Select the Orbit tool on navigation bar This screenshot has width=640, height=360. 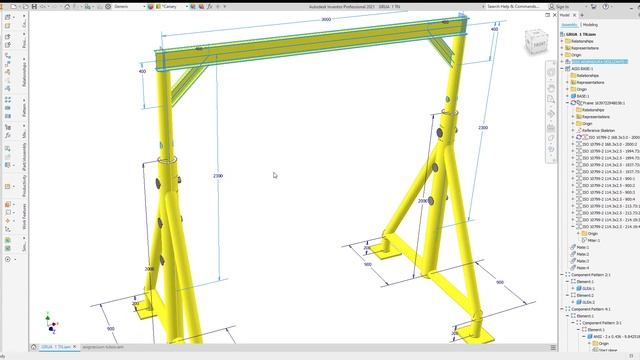tap(551, 114)
